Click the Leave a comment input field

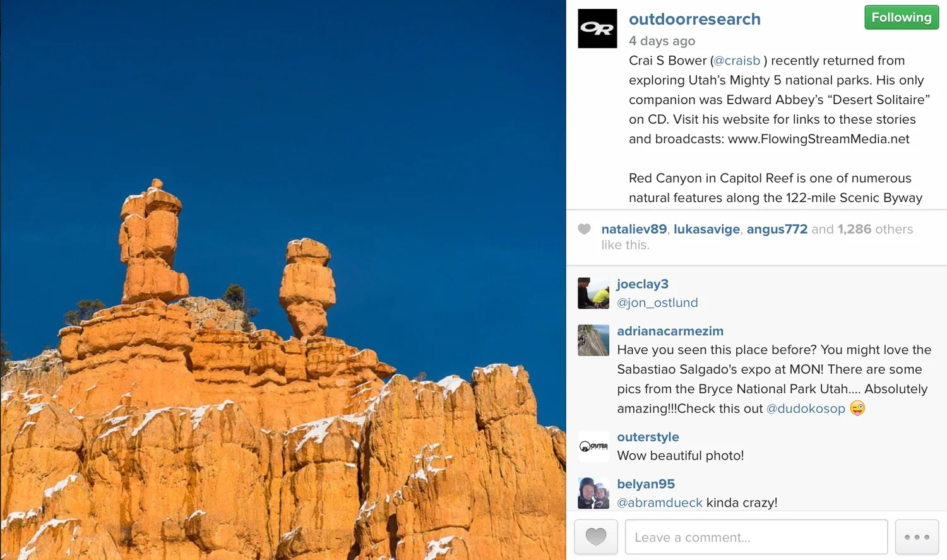pos(756,537)
